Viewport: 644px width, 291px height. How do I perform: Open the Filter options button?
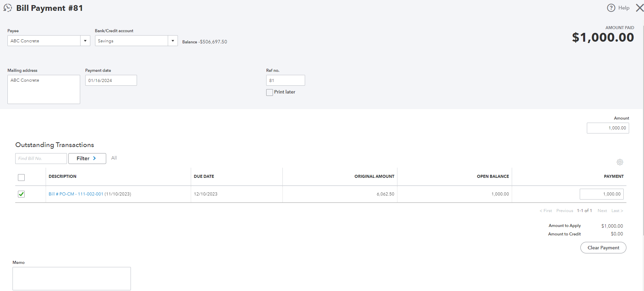[x=87, y=159]
